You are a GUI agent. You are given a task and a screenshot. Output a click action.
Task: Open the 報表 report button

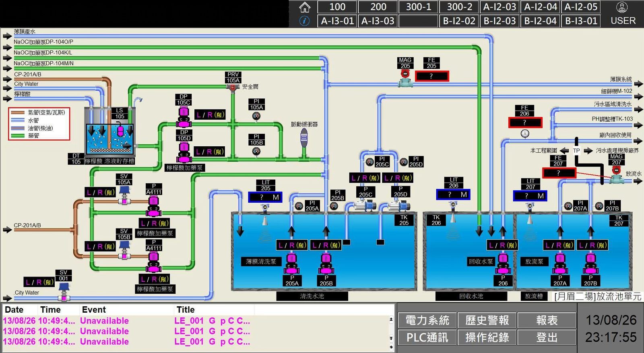tap(547, 320)
